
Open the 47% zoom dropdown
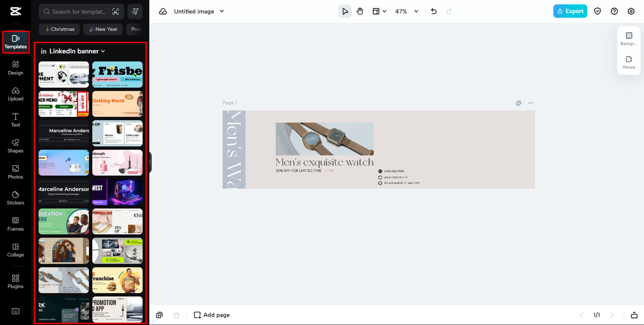[407, 11]
